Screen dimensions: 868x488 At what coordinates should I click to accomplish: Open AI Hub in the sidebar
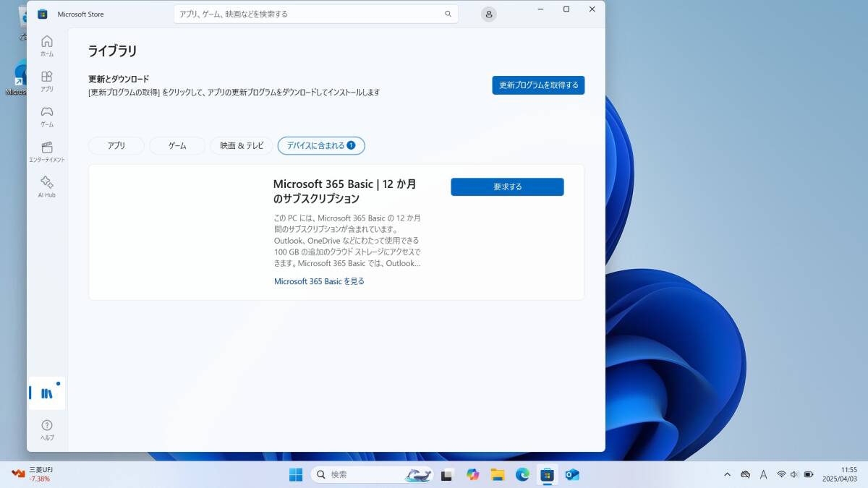[46, 187]
